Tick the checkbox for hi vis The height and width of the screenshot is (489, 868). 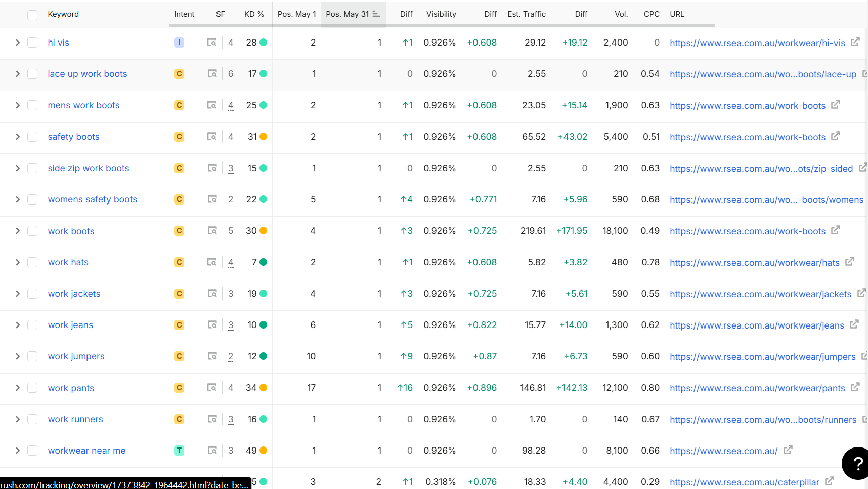point(32,43)
